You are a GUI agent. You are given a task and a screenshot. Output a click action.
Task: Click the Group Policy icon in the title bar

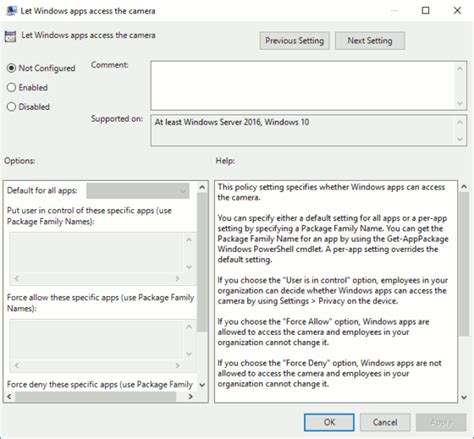pos(11,11)
